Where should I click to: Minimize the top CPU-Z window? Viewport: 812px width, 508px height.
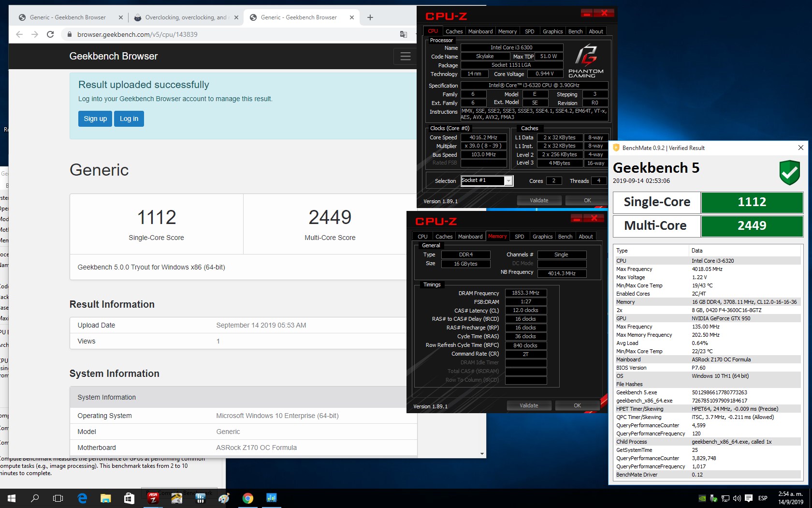click(587, 13)
